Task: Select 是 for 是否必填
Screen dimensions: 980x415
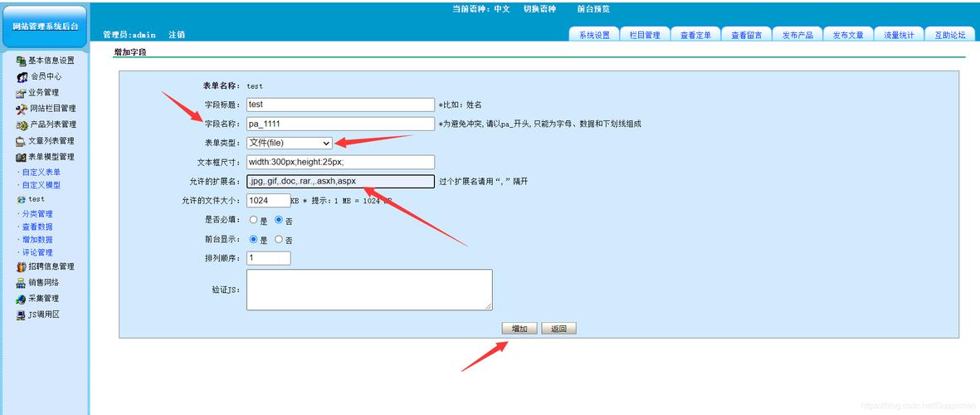Action: click(x=254, y=221)
